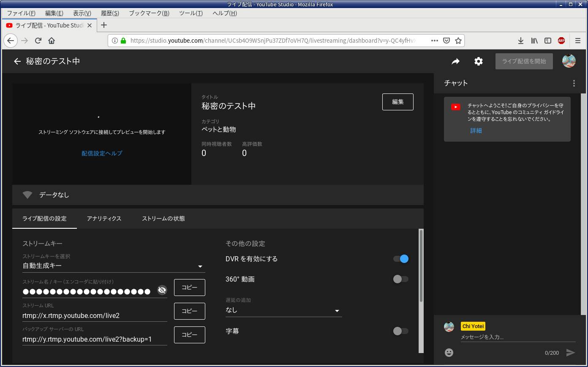Click the Firefox back navigation button
Viewport: 588px width, 367px height.
pos(11,41)
